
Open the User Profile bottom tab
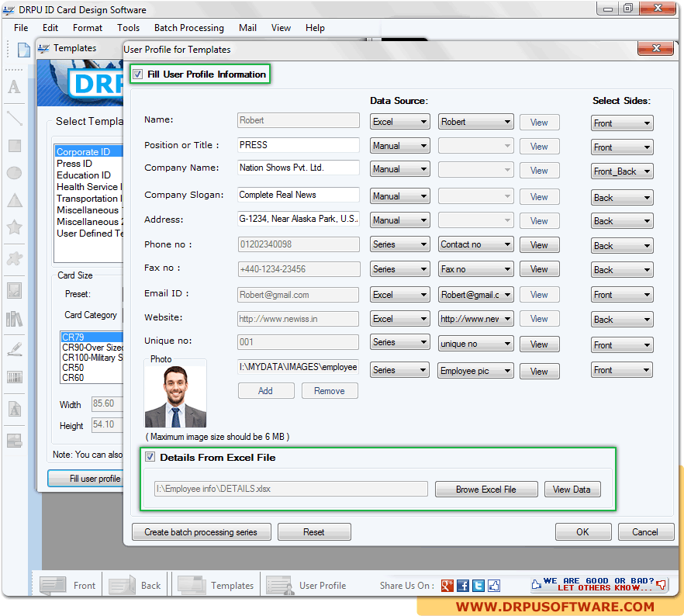pyautogui.click(x=306, y=585)
